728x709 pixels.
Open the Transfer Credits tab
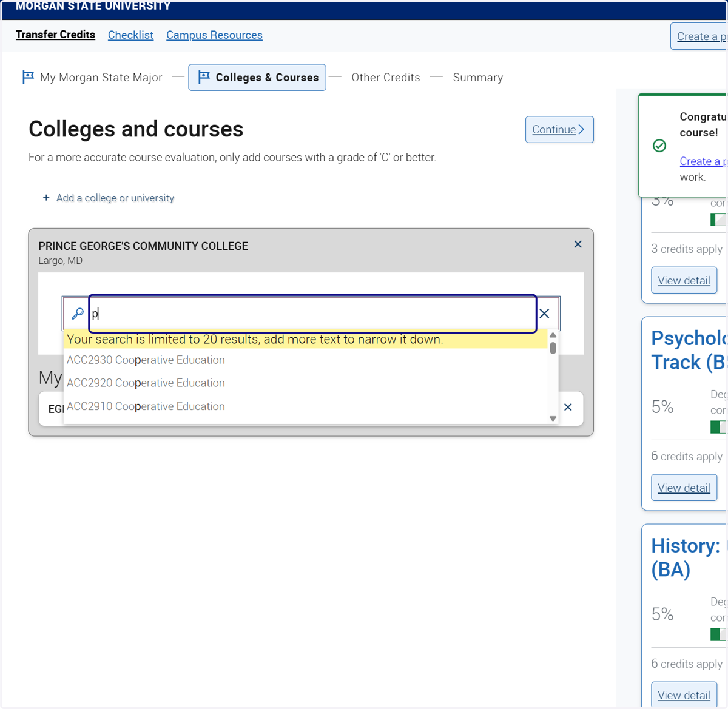click(55, 35)
